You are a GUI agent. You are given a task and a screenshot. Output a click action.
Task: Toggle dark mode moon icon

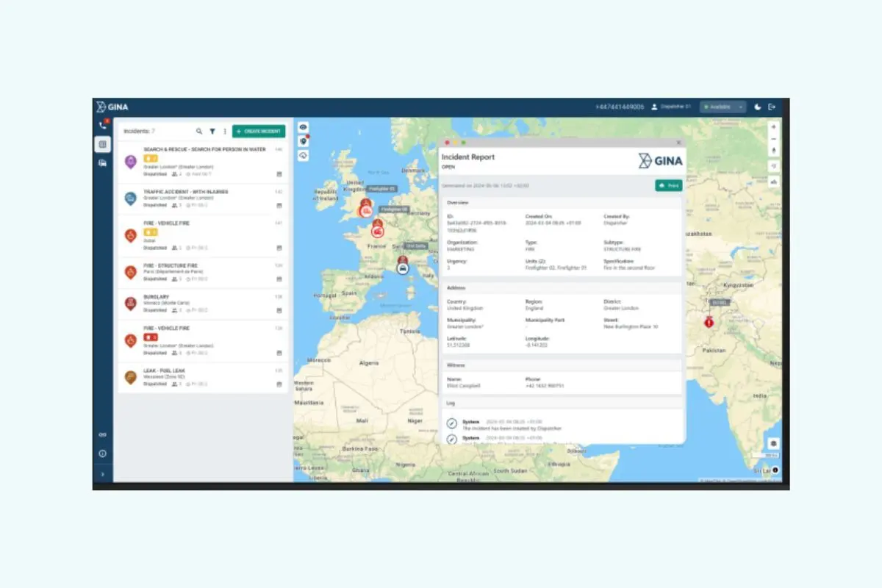point(759,107)
